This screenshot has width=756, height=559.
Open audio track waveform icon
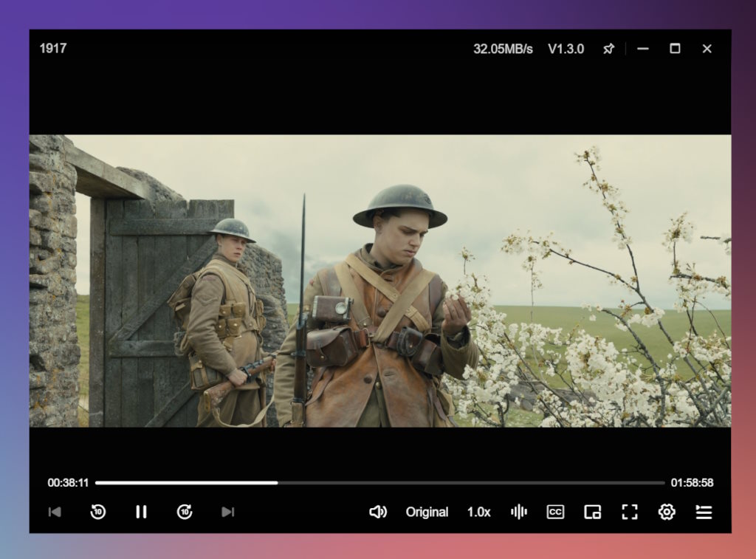(519, 512)
